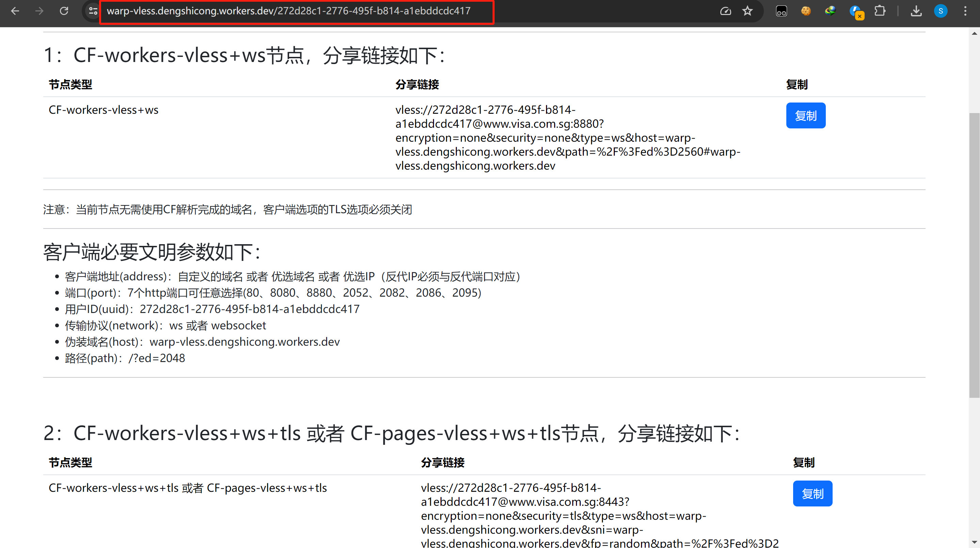980x548 pixels.
Task: Open the cookie extension icon
Action: 805,11
